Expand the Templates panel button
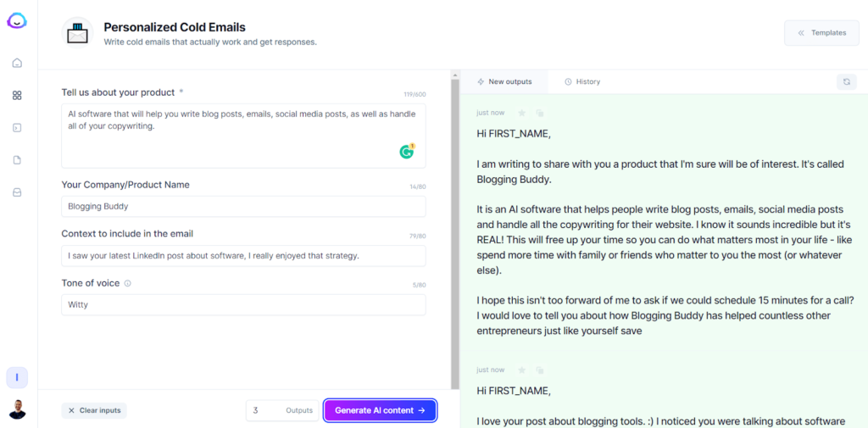868x428 pixels. tap(821, 33)
